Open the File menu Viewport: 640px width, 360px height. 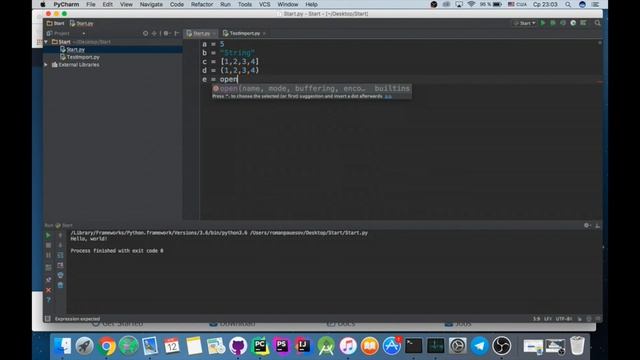pyautogui.click(x=91, y=4)
